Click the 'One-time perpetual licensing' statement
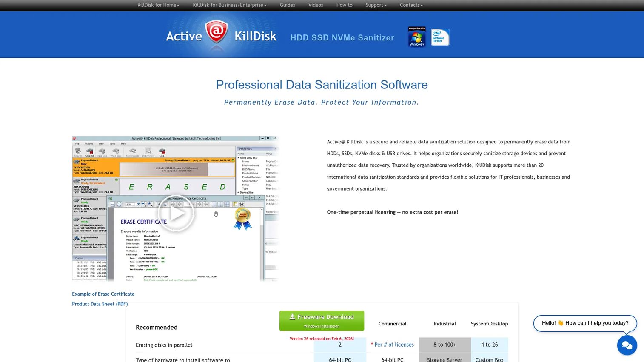Image resolution: width=644 pixels, height=362 pixels. [x=393, y=212]
